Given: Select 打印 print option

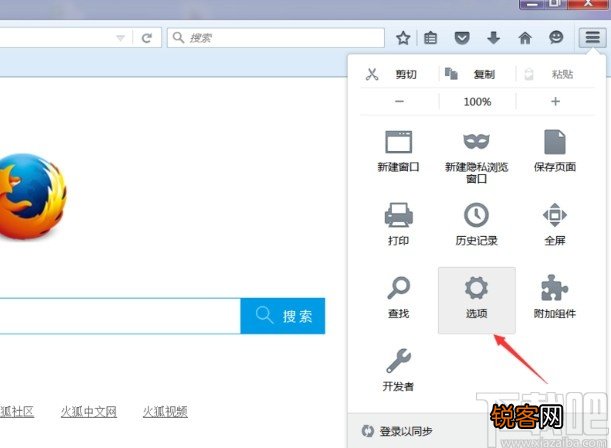Looking at the screenshot, I should point(398,225).
